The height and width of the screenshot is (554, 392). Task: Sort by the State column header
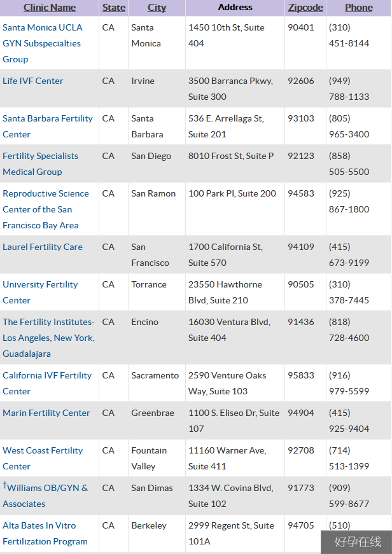click(114, 8)
